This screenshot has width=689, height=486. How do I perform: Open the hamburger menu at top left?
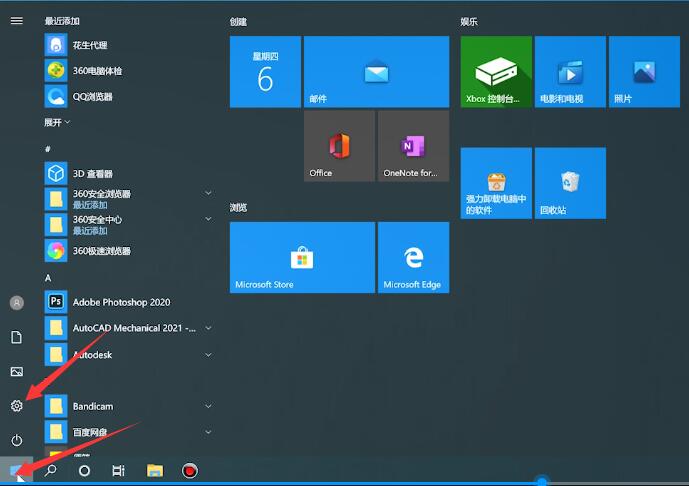click(17, 21)
